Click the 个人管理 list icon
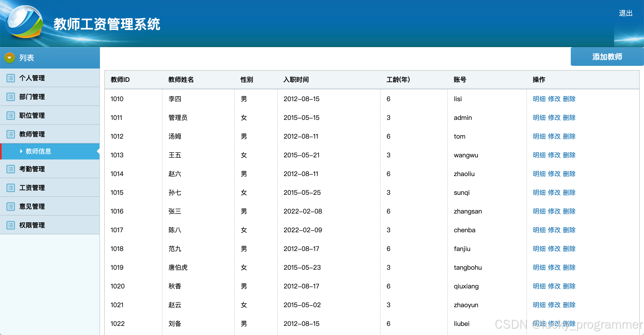 pos(11,78)
